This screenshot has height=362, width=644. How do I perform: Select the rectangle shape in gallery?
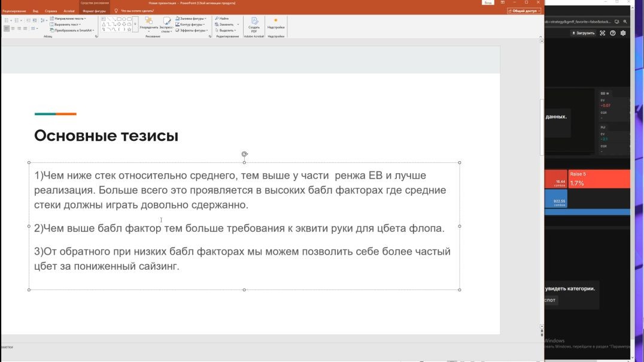119,19
